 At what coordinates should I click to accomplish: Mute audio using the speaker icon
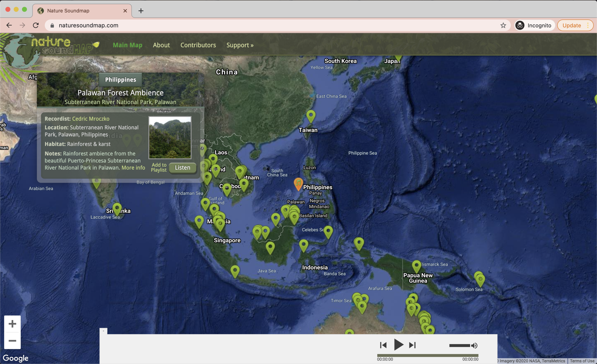click(x=475, y=345)
